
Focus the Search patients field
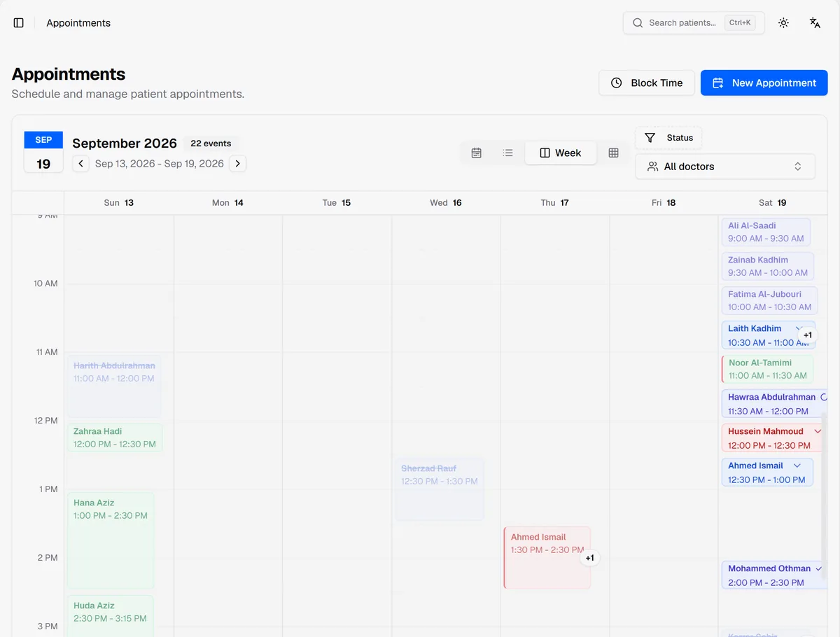pos(693,23)
